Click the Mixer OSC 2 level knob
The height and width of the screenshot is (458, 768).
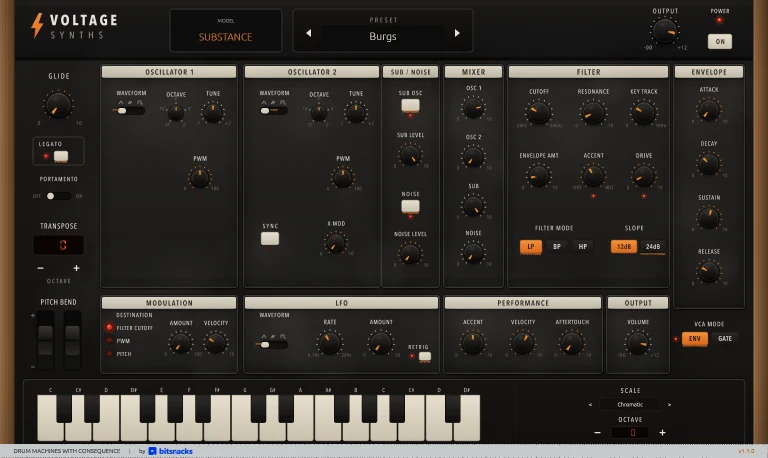[x=473, y=157]
